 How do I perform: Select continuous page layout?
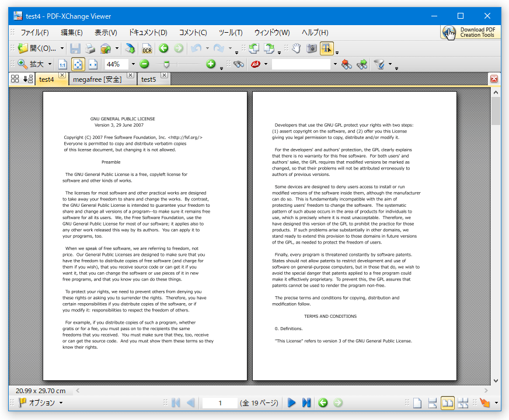click(x=433, y=403)
